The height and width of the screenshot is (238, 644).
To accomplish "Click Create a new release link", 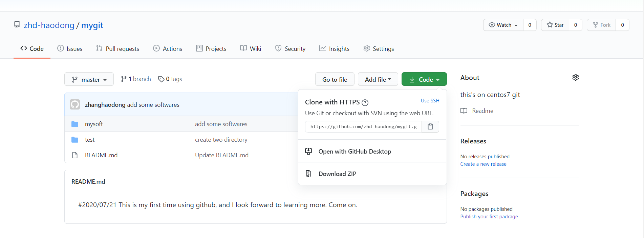I will click(x=483, y=164).
